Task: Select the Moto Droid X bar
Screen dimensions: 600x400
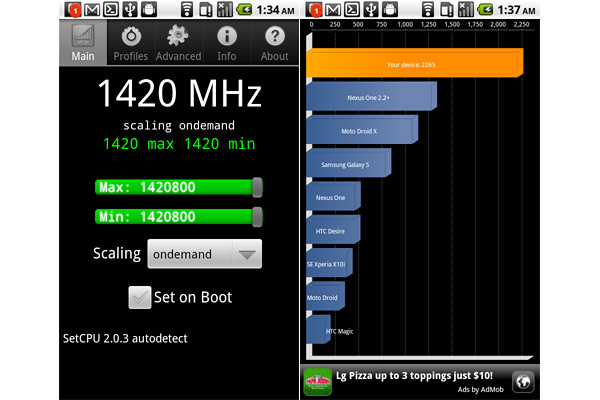Action: [362, 130]
